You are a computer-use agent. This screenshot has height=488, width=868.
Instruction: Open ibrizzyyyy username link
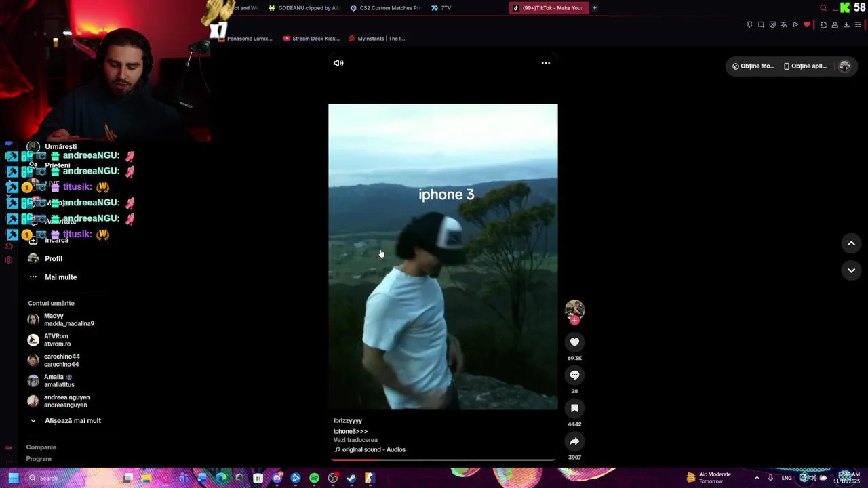(x=348, y=421)
